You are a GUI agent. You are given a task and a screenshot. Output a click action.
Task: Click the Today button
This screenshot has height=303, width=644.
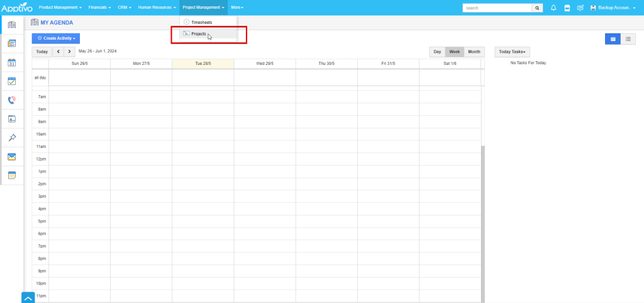(42, 52)
